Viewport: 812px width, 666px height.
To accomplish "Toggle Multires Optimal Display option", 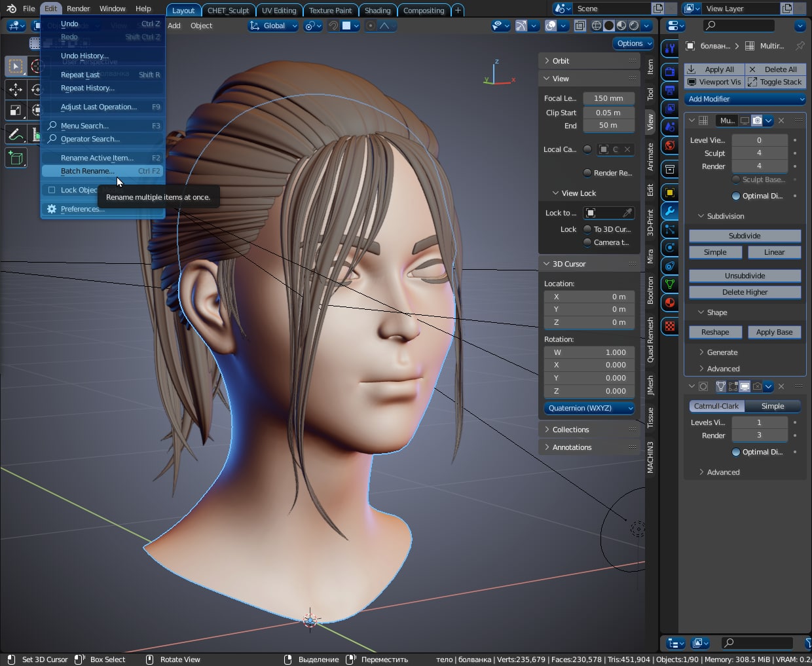I will click(736, 196).
